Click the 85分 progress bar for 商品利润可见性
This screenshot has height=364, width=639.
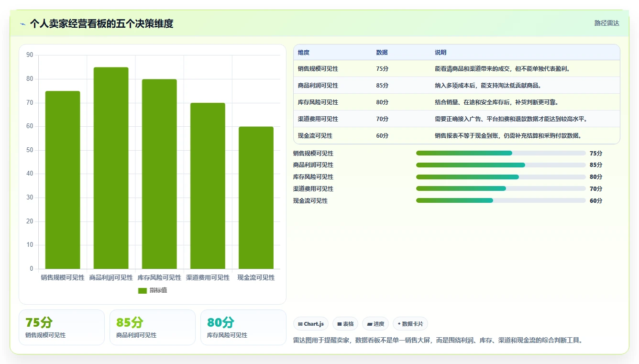point(501,165)
